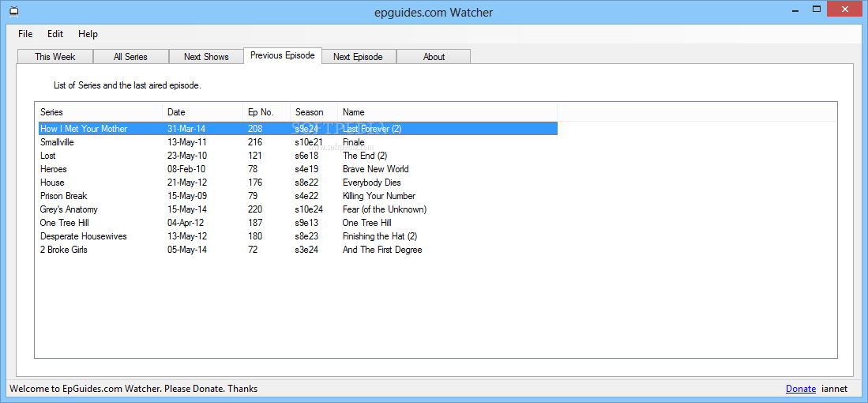Screen dimensions: 868x403
Task: Open the Help menu
Action: point(88,34)
